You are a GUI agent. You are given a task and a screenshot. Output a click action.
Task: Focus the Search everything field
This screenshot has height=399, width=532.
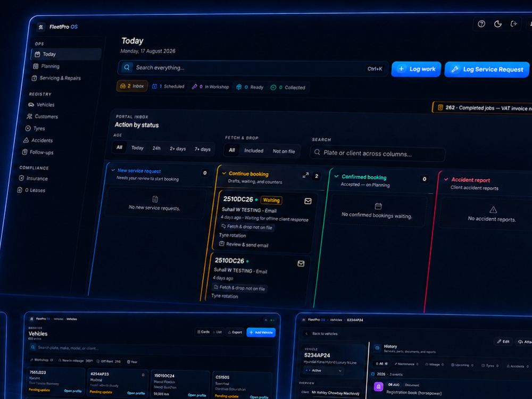pos(253,68)
